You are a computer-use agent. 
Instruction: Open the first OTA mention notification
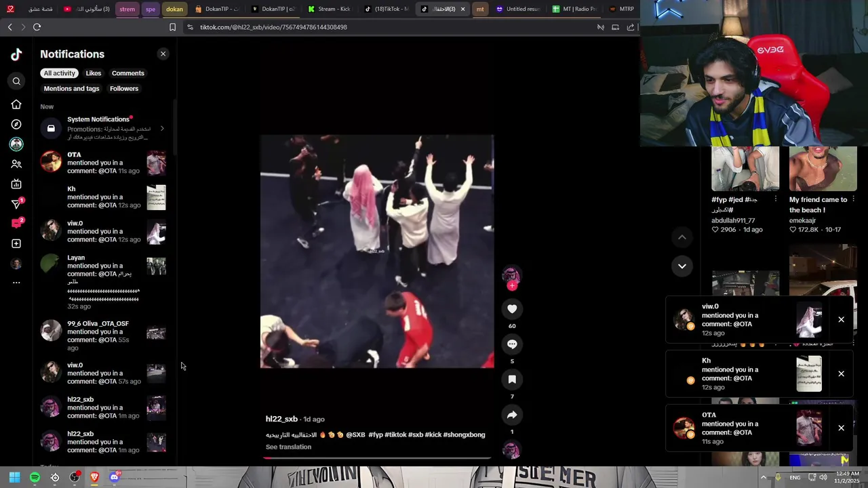pos(104,163)
